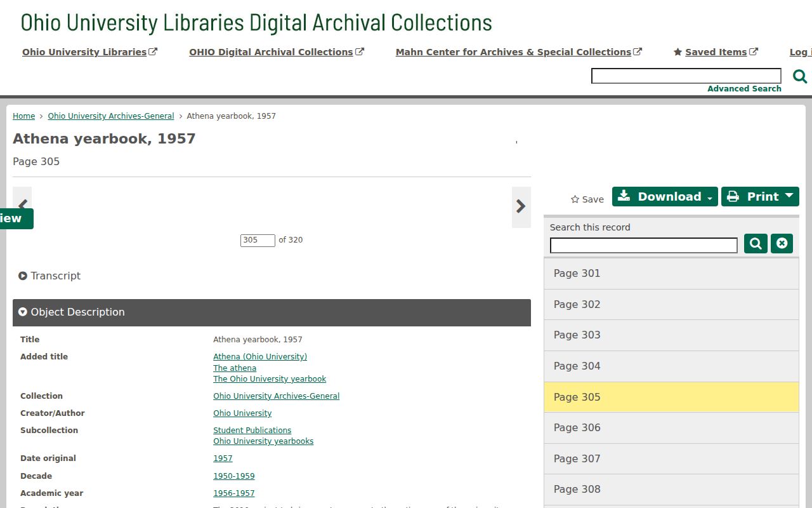Select Page 304 in the list
Image resolution: width=812 pixels, height=508 pixels.
[671, 366]
